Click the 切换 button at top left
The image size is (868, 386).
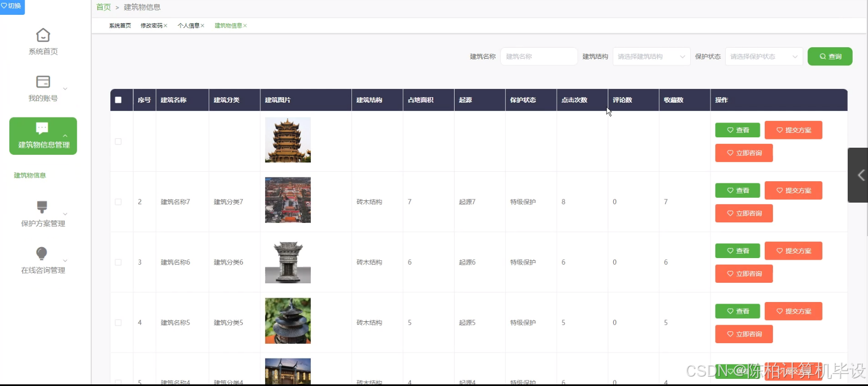[12, 6]
